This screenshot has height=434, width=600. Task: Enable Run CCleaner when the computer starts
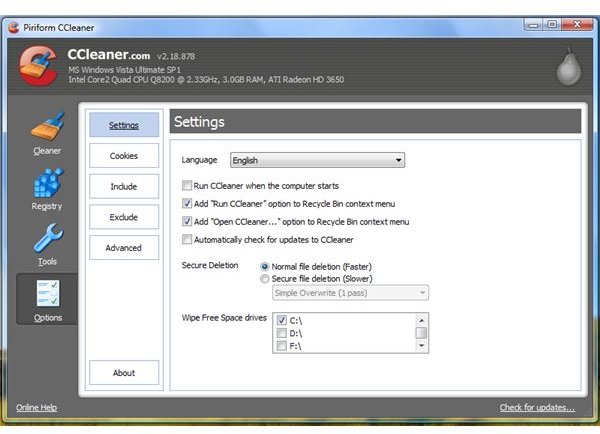pos(187,186)
